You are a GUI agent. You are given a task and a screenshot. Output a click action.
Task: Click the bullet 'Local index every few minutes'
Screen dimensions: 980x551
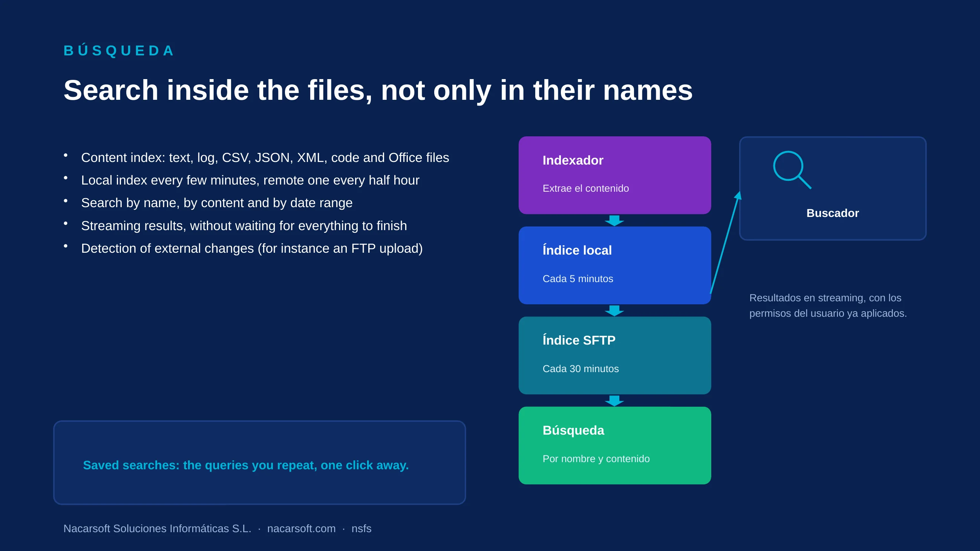pos(250,180)
